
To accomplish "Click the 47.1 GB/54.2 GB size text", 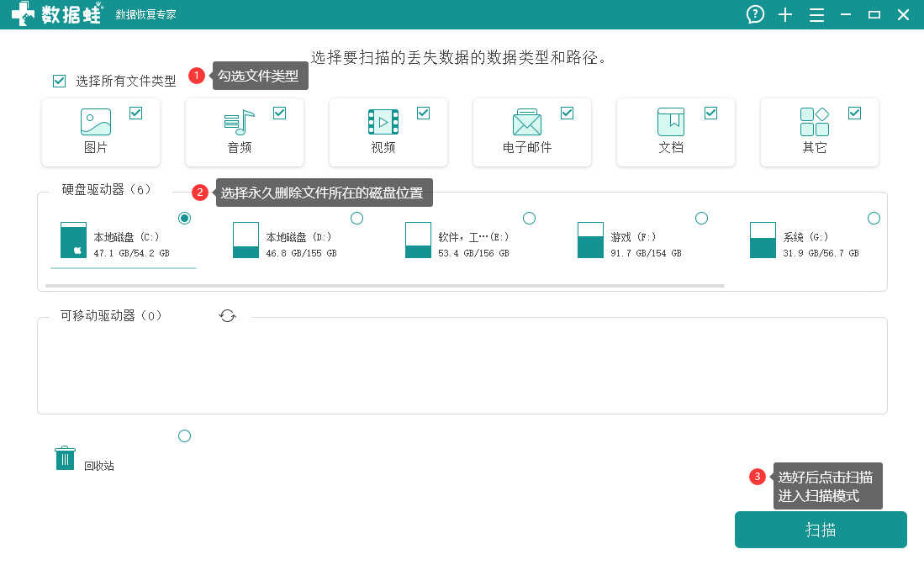I will coord(131,253).
